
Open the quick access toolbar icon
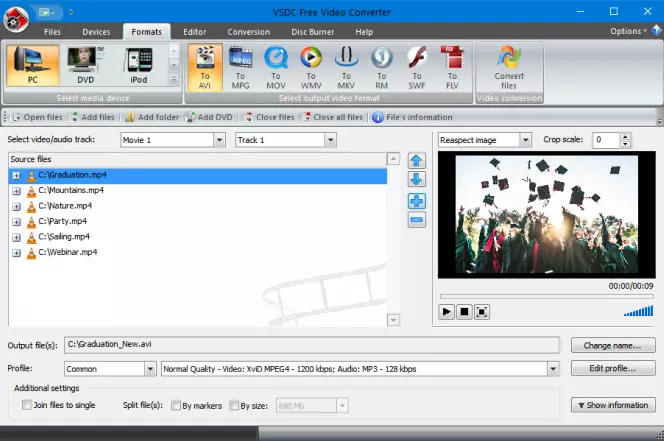tap(47, 12)
